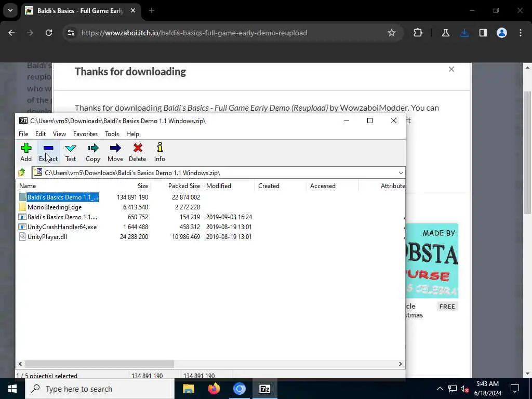The image size is (532, 399).
Task: Open the Chrome downloads icon
Action: tap(464, 33)
